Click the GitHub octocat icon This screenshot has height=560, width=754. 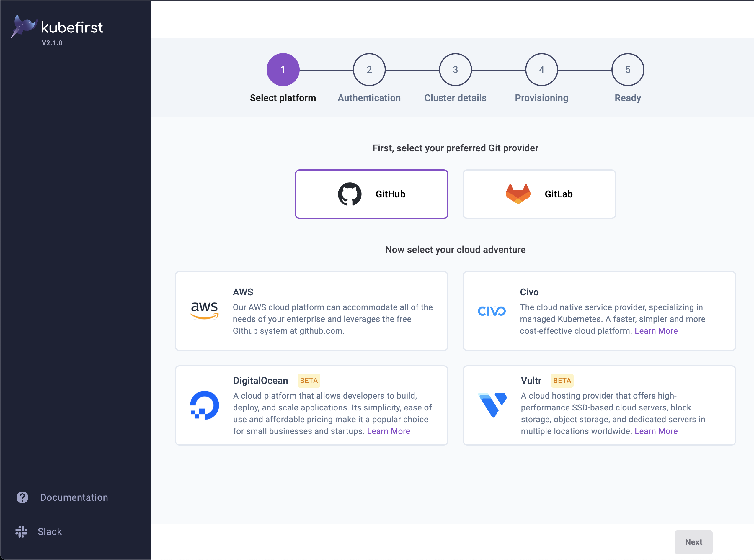tap(350, 194)
